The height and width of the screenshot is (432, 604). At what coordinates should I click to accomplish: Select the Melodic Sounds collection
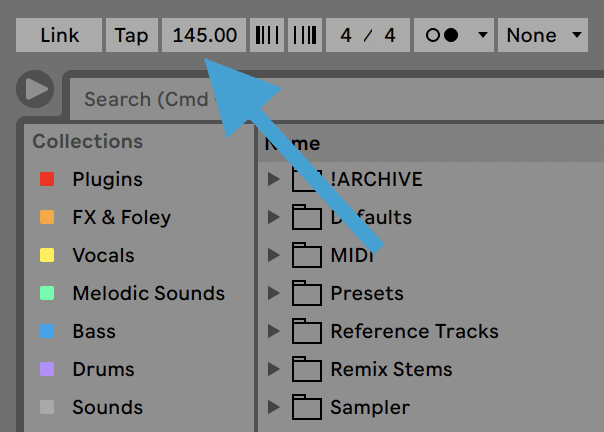148,293
